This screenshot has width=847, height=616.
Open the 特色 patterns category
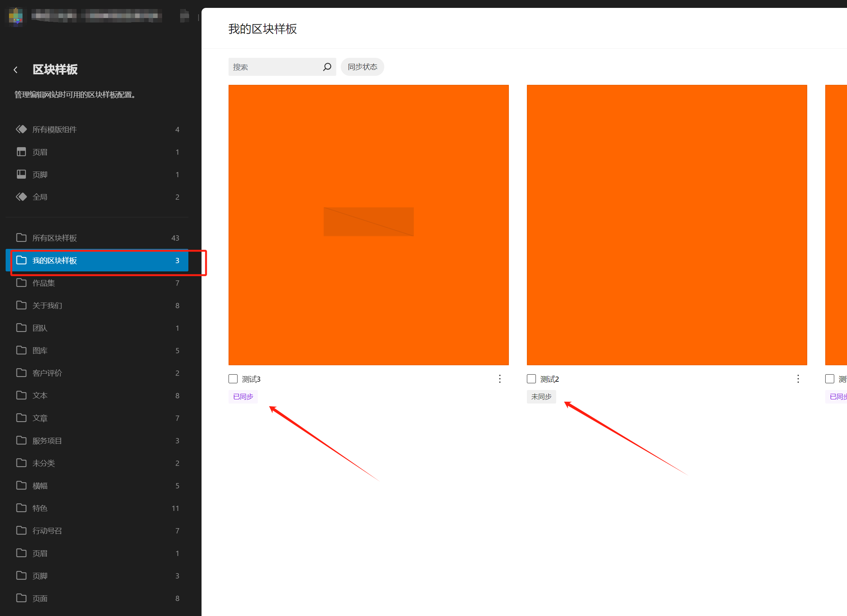(40, 508)
